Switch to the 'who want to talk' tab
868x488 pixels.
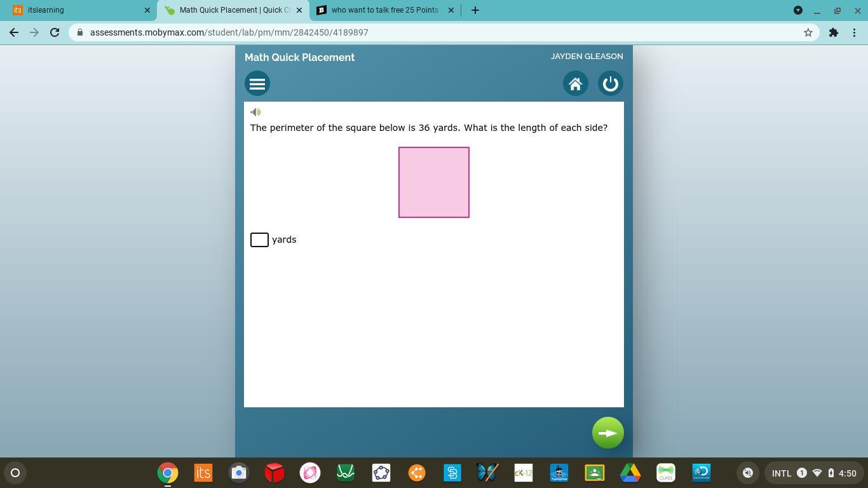click(x=384, y=10)
